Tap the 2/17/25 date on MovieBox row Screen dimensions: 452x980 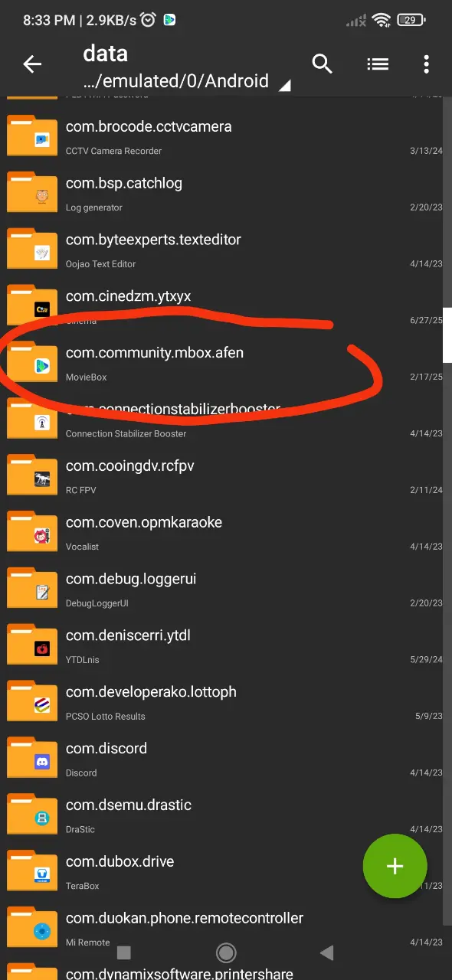tap(426, 377)
